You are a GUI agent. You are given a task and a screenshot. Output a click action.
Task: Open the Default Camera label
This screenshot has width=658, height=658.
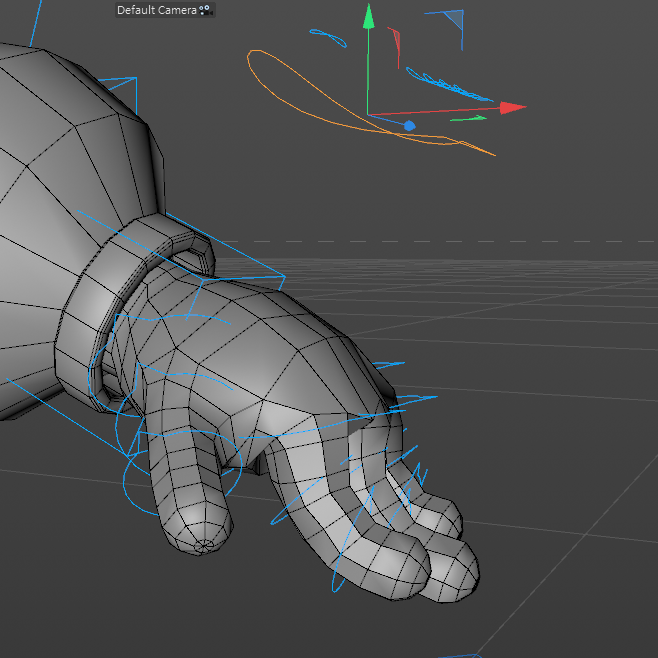coord(156,10)
